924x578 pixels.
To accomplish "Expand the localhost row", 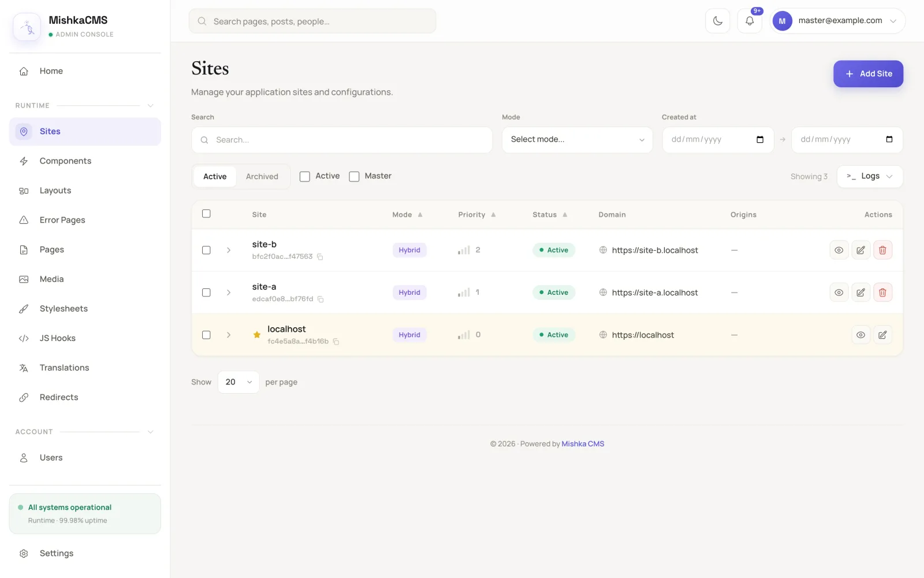I will click(x=229, y=335).
